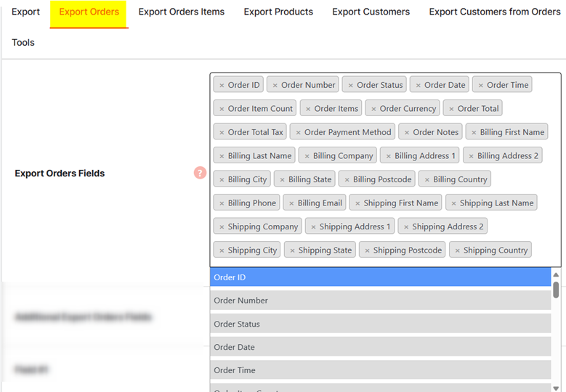Viewport: 566px width, 392px height.
Task: Remove the Billing Address 1 tag
Action: click(389, 156)
